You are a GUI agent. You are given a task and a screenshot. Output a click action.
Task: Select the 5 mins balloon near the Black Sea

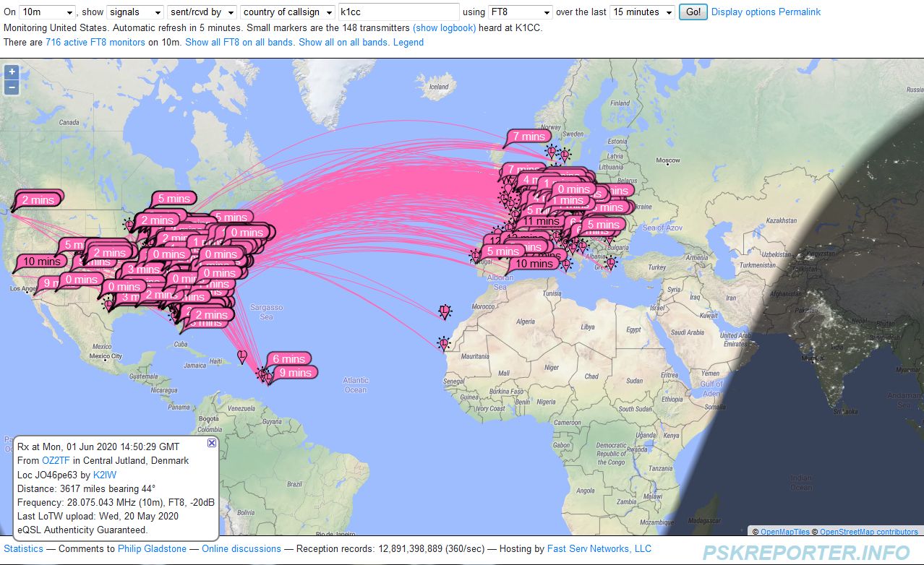pyautogui.click(x=602, y=225)
